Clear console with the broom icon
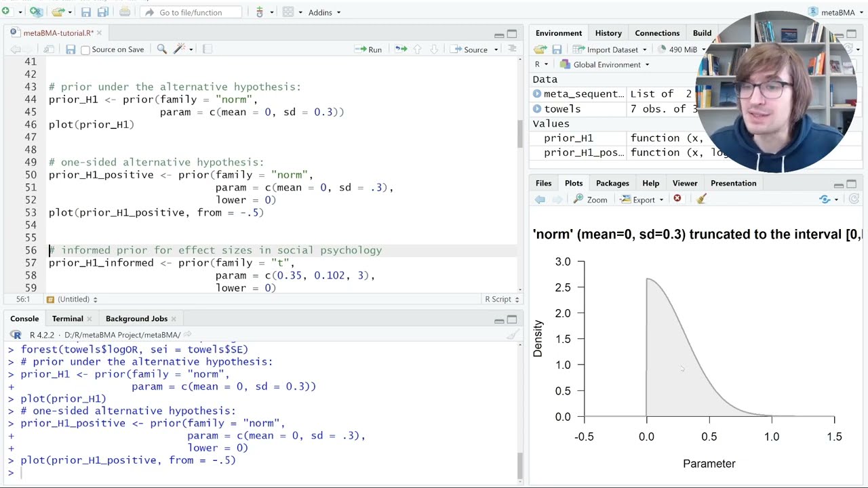This screenshot has height=488, width=868. pyautogui.click(x=513, y=334)
